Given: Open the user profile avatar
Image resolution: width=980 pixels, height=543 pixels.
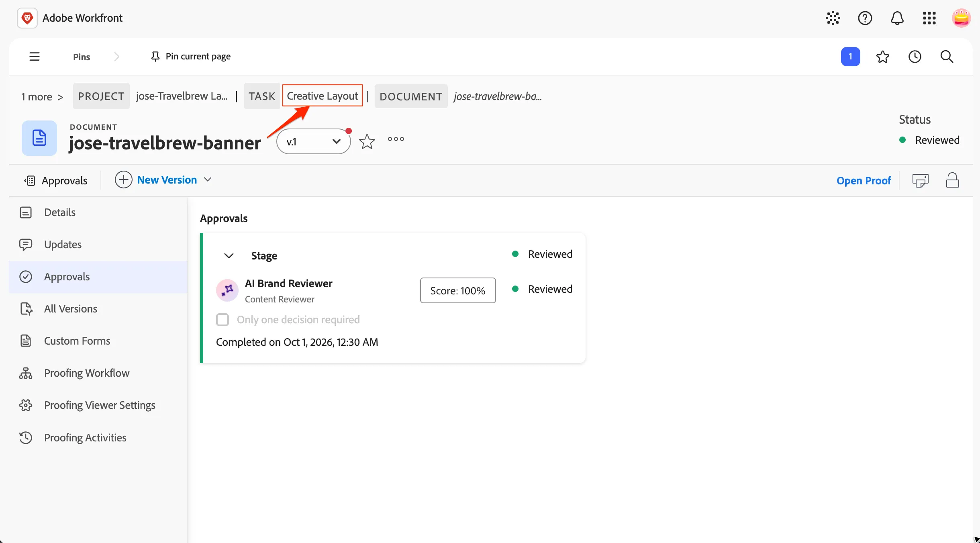Looking at the screenshot, I should coord(961,18).
